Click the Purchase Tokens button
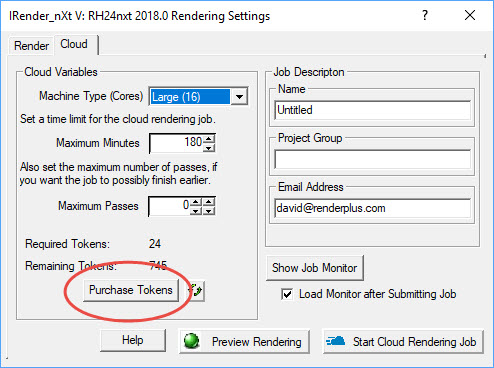Image resolution: width=494 pixels, height=368 pixels. (131, 290)
